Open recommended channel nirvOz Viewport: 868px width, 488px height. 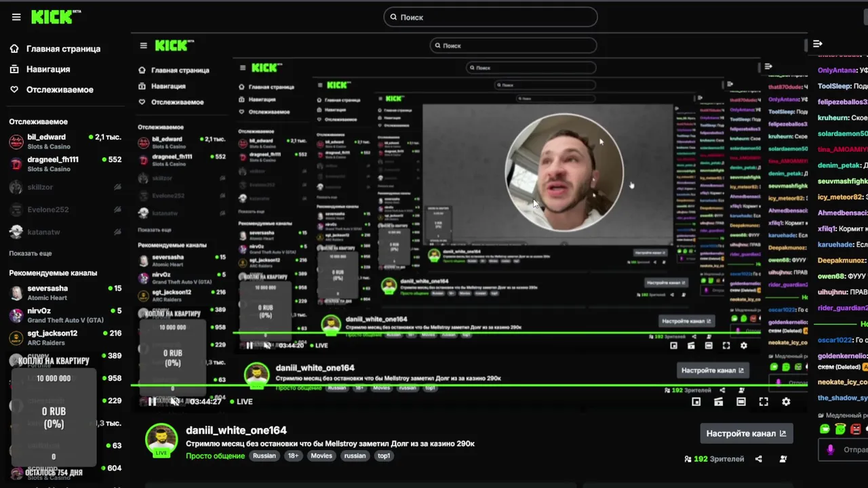coord(65,315)
